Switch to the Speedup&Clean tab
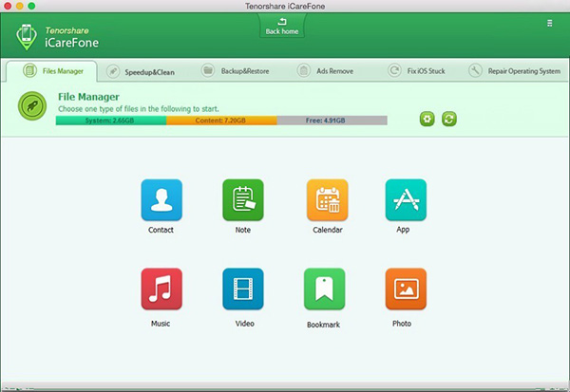 141,71
